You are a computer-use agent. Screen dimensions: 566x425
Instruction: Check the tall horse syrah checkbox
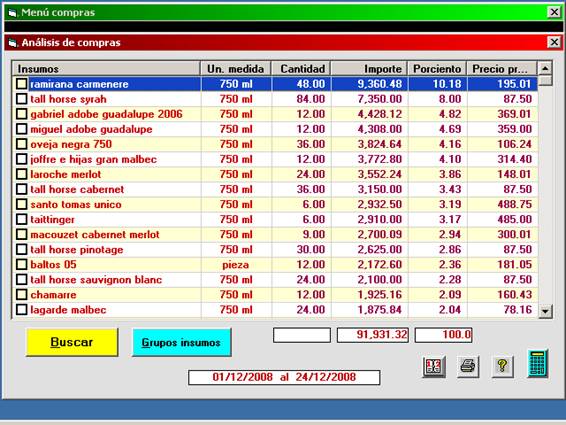click(22, 99)
